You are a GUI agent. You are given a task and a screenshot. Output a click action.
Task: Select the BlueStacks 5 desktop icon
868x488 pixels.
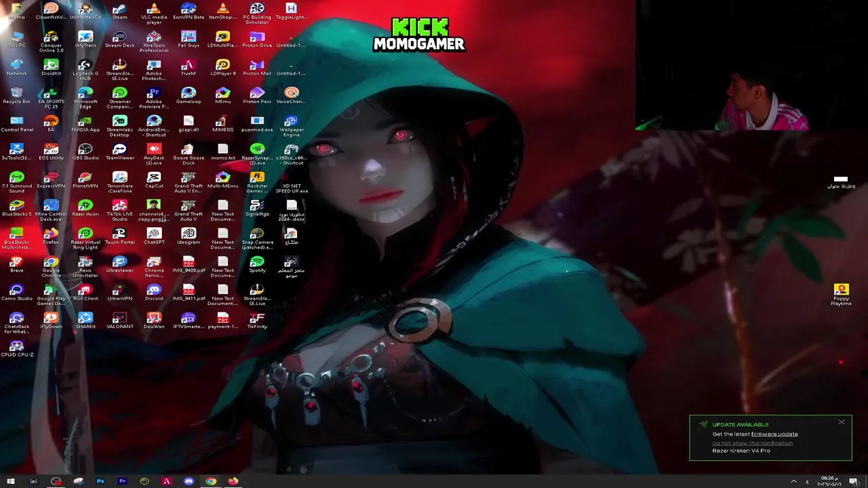(x=17, y=208)
